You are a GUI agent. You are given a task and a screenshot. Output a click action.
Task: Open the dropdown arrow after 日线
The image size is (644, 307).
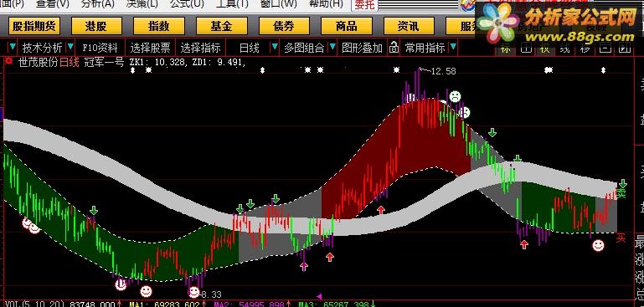pos(275,47)
